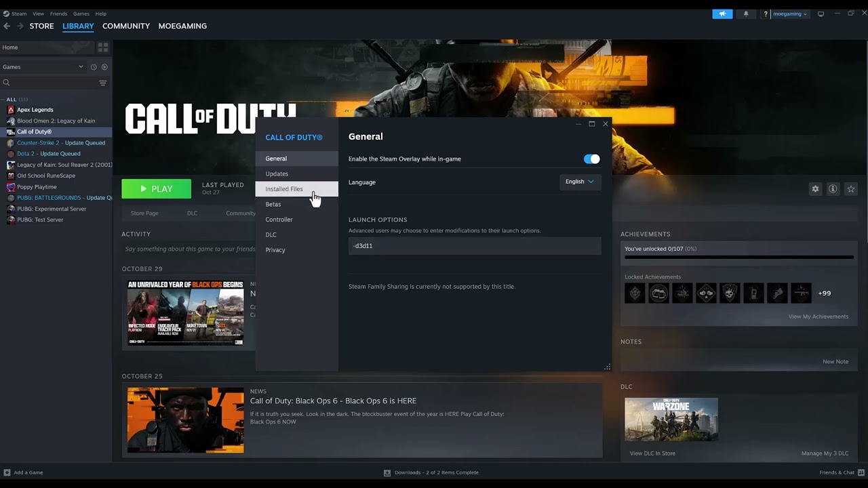Show game info with the circled-i icon

point(833,189)
